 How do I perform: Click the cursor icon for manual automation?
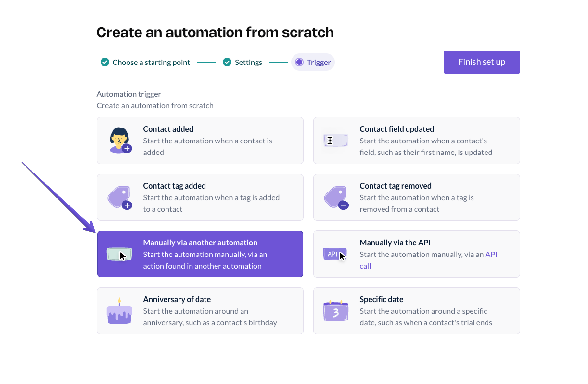[x=120, y=254]
